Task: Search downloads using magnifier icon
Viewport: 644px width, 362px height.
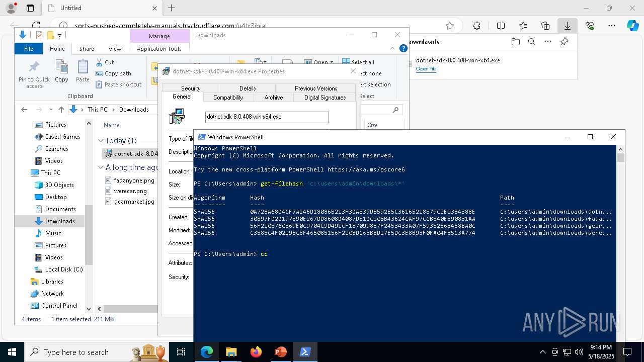Action: point(531,42)
